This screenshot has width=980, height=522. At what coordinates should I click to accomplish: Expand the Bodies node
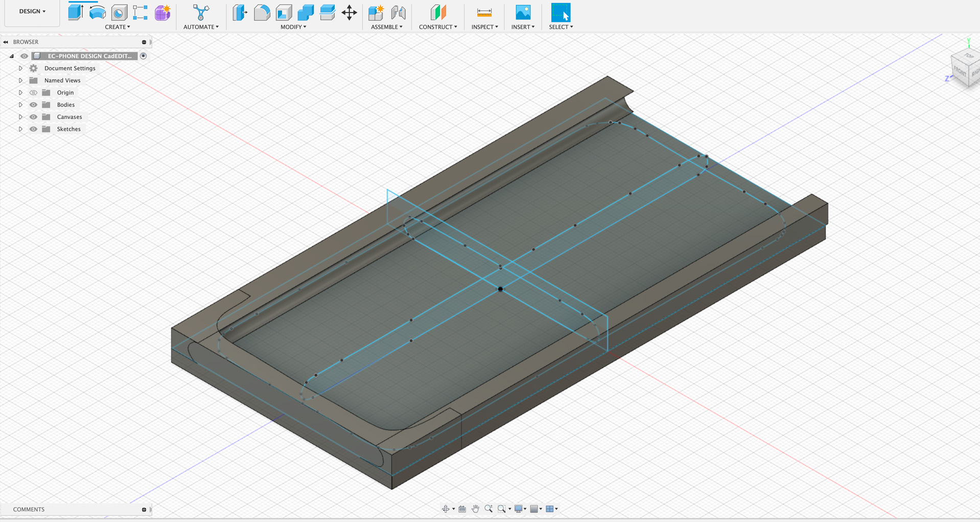pos(20,105)
